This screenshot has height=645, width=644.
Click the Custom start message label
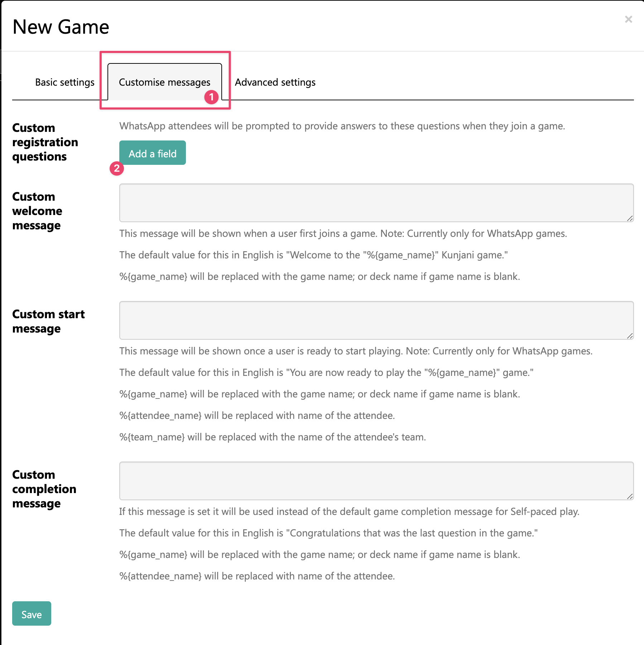coord(48,321)
